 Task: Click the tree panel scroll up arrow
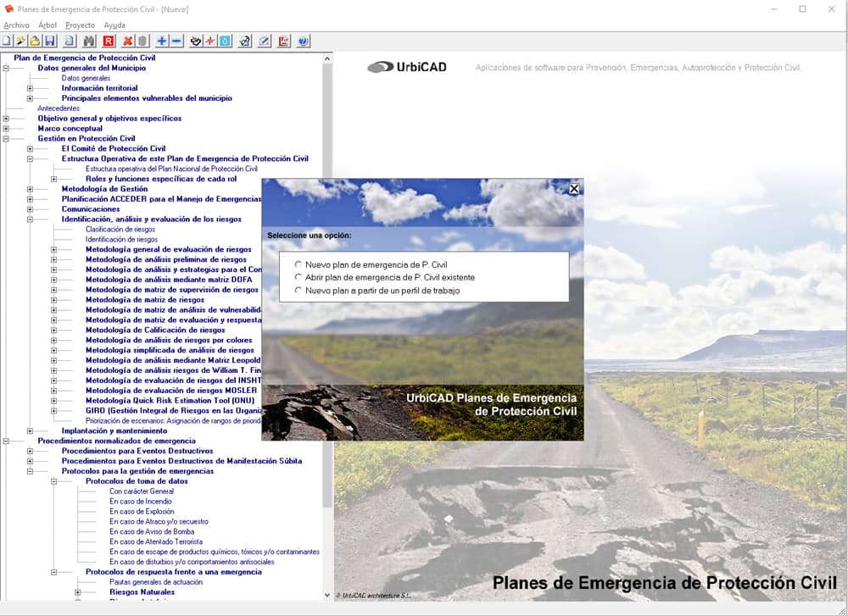(327, 58)
